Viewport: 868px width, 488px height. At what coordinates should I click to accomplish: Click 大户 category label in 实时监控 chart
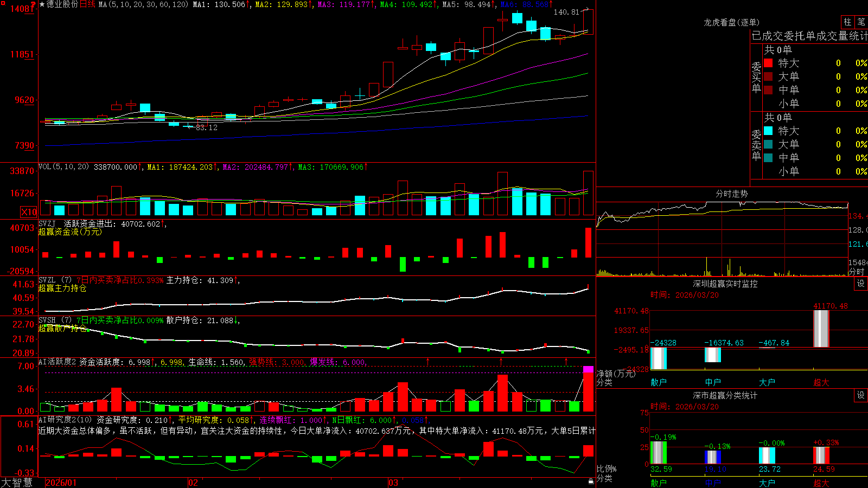(767, 382)
